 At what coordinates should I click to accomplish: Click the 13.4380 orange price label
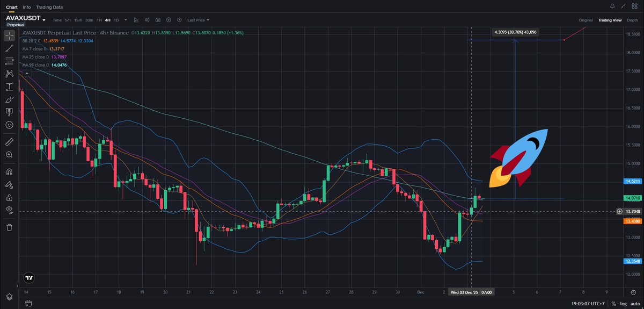pos(632,221)
